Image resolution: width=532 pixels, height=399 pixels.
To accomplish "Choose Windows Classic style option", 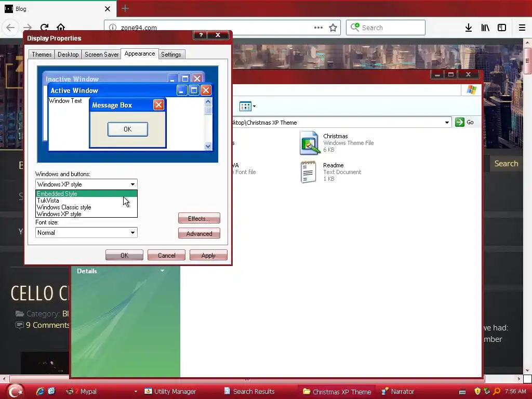I will point(86,207).
